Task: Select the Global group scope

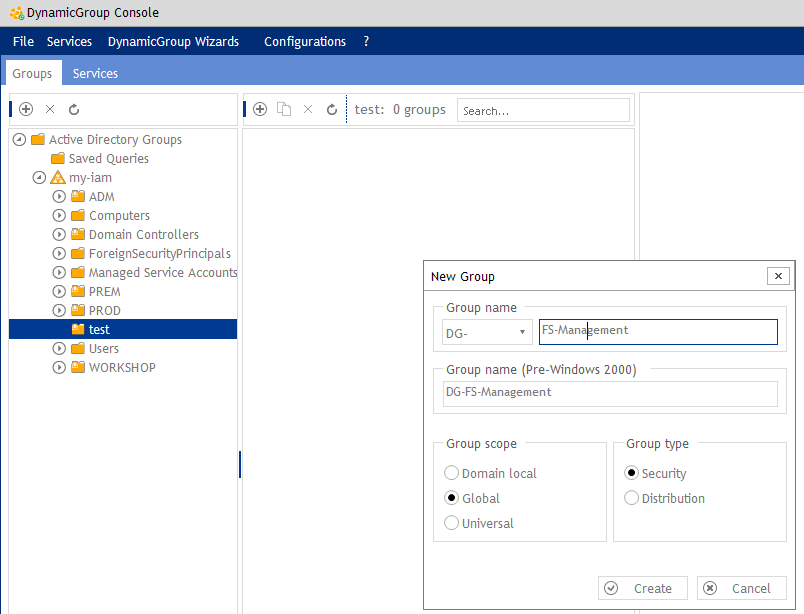Action: 451,497
